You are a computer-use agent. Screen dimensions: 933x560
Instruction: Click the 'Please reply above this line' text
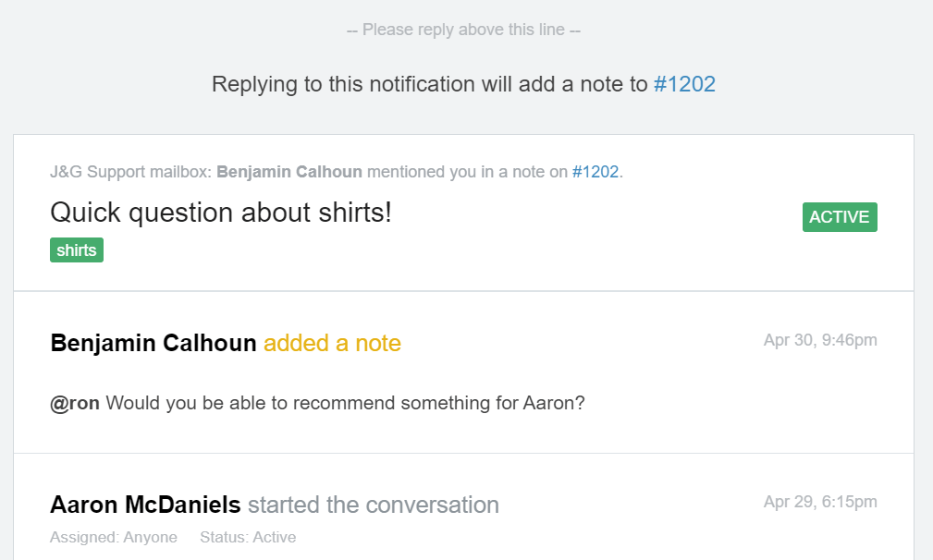[x=464, y=30]
